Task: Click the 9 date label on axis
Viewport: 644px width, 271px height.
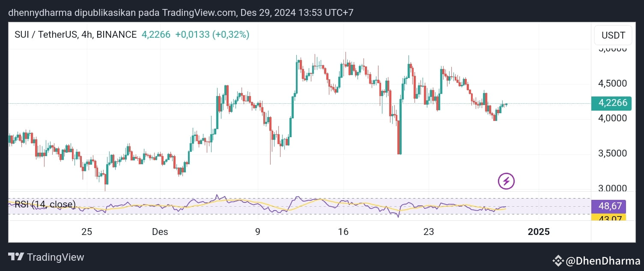Action: point(257,232)
